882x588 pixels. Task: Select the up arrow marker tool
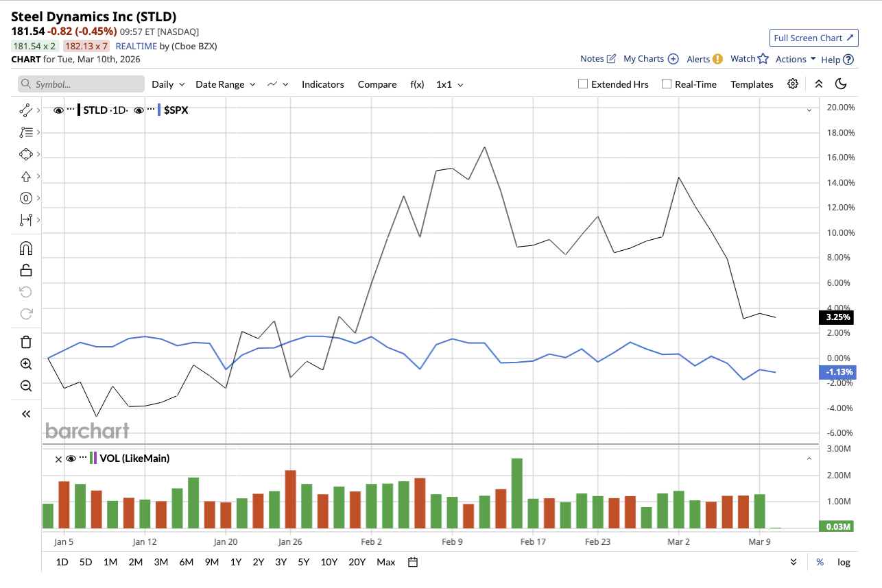tap(26, 176)
